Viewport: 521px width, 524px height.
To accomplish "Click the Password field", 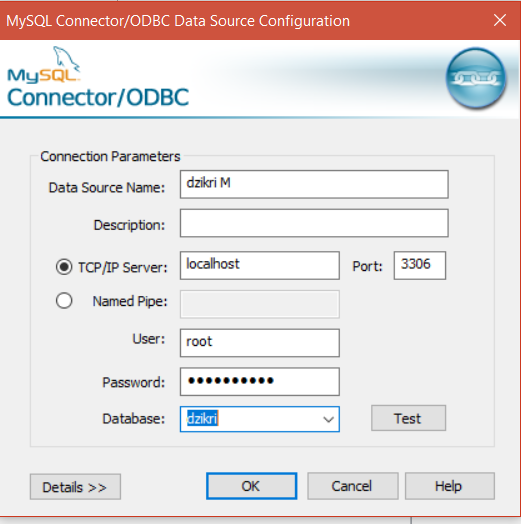I will (x=260, y=382).
